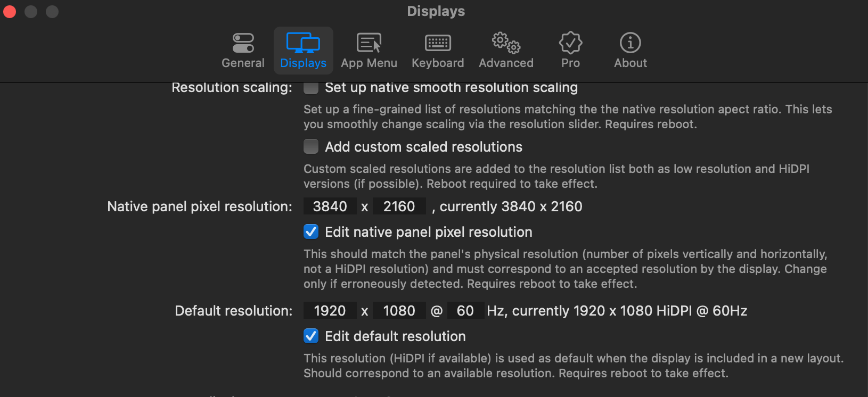The width and height of the screenshot is (868, 397).
Task: Uncheck Edit native panel pixel resolution
Action: (311, 232)
